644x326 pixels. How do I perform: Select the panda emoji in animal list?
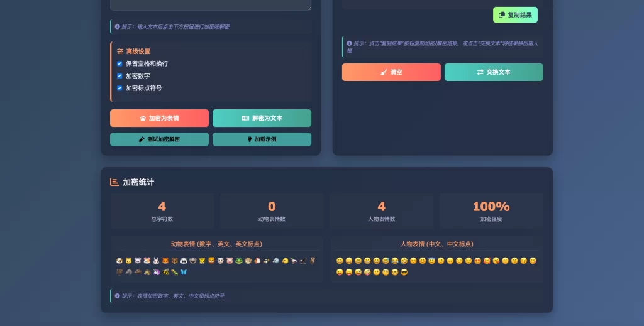[184, 261]
